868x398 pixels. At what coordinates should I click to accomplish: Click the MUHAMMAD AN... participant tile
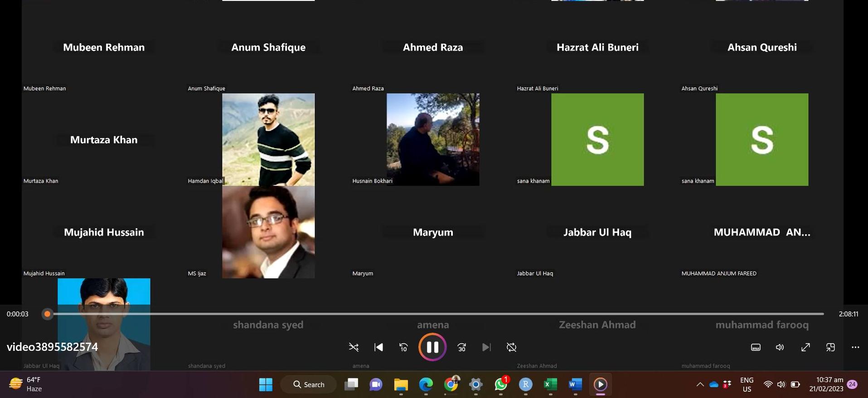[x=762, y=232]
